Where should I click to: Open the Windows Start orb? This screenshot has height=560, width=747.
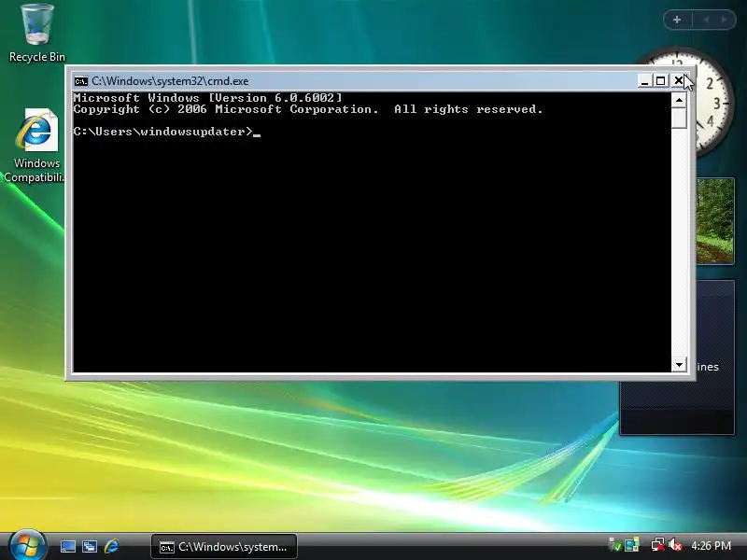click(x=27, y=545)
